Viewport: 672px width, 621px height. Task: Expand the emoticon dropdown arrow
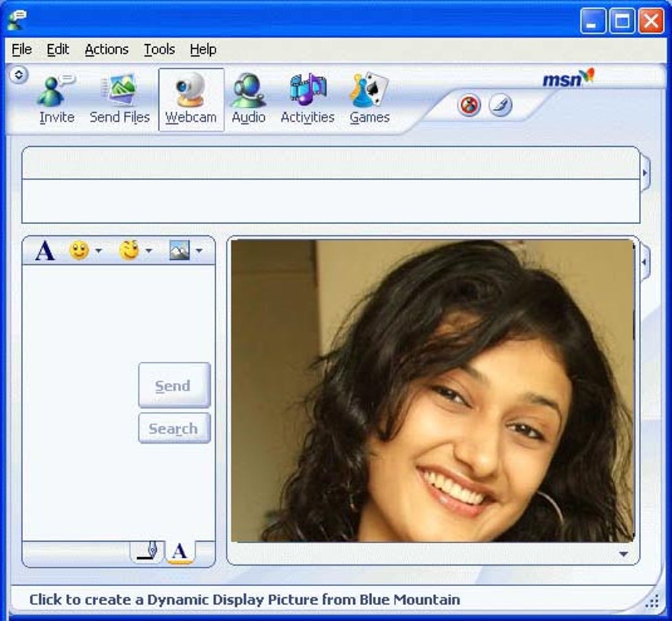[x=99, y=251]
